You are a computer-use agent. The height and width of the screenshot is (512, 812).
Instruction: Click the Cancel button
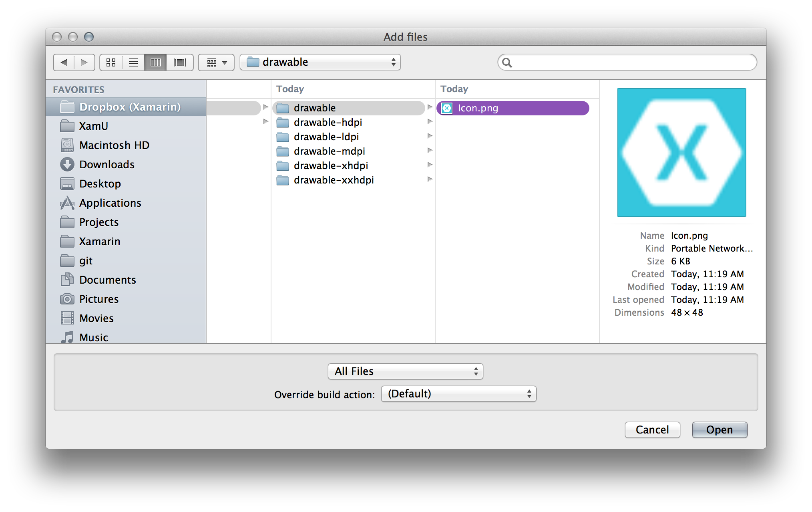tap(652, 430)
